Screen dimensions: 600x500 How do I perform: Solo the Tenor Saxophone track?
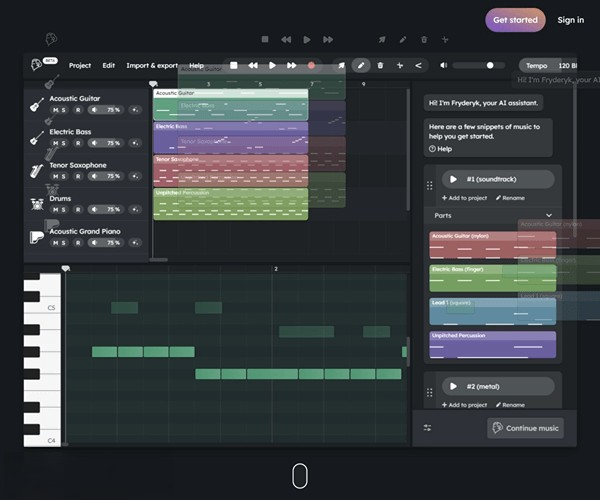pos(64,176)
